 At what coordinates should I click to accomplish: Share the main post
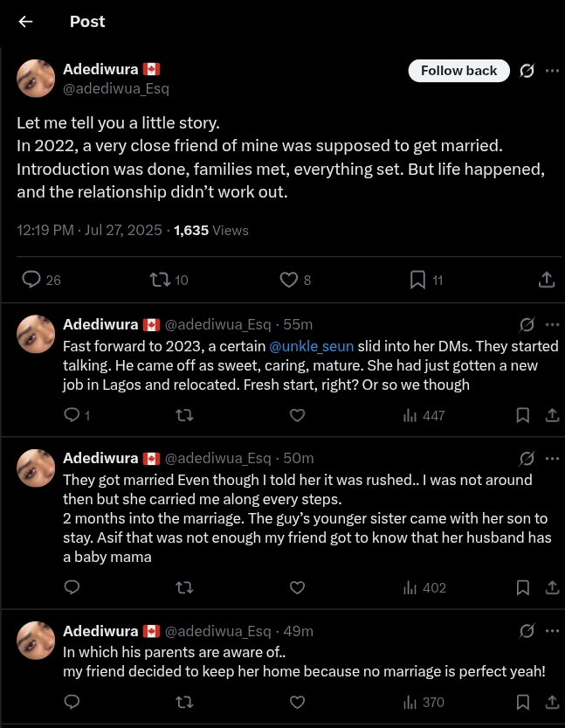click(x=547, y=280)
